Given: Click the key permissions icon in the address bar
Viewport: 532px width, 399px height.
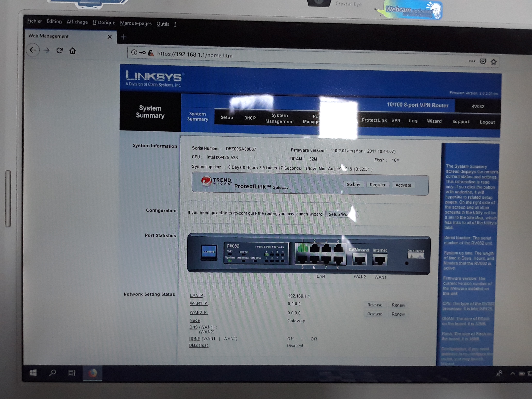Looking at the screenshot, I should [x=142, y=53].
